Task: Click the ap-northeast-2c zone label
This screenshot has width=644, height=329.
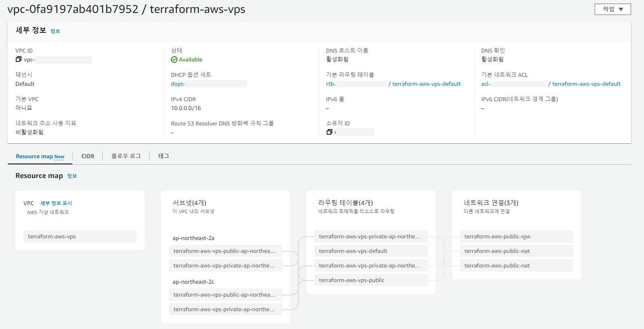Action: point(193,282)
